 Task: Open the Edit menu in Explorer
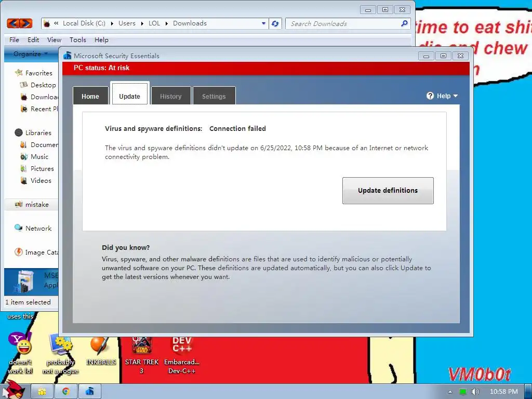33,39
